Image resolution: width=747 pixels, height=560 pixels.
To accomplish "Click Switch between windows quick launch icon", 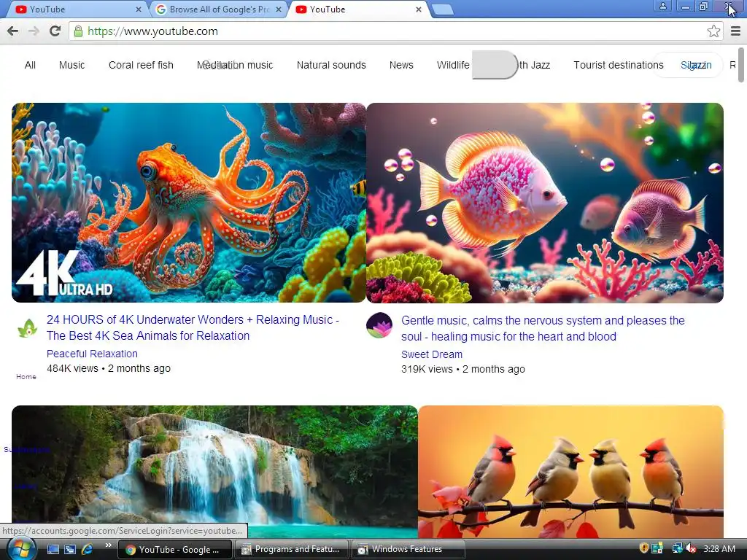I will 70,550.
